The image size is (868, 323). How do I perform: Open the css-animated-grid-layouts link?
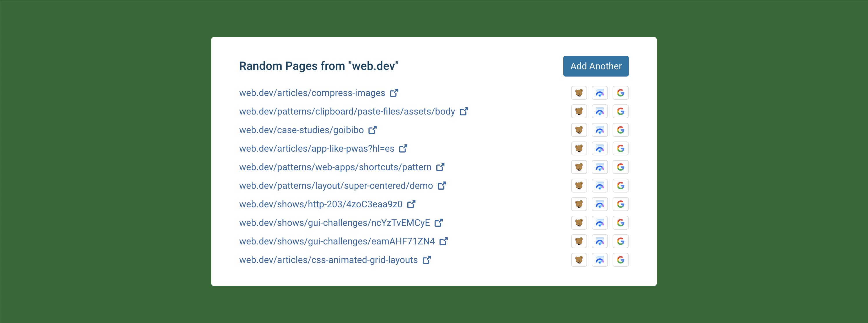(x=335, y=260)
